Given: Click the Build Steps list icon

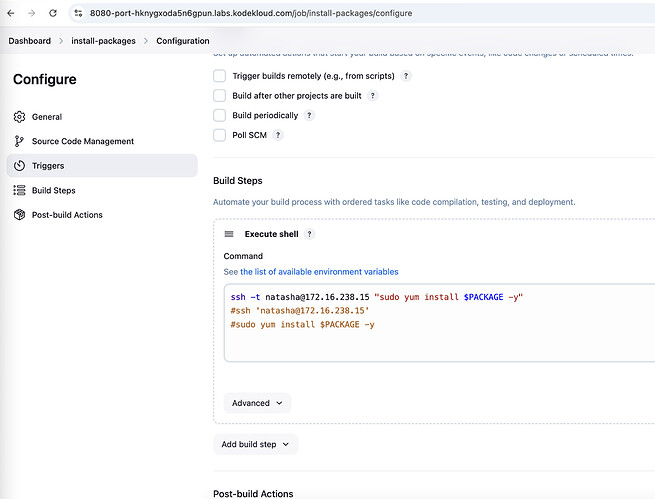Looking at the screenshot, I should [19, 190].
